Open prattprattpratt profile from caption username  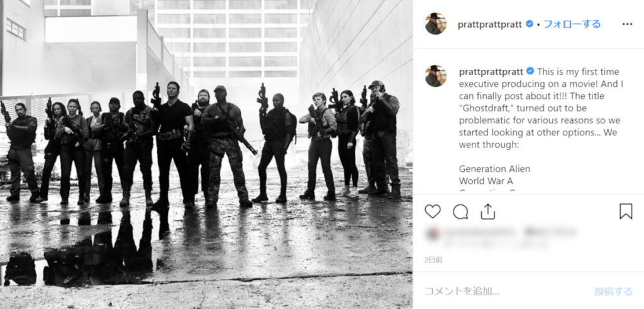coord(491,72)
